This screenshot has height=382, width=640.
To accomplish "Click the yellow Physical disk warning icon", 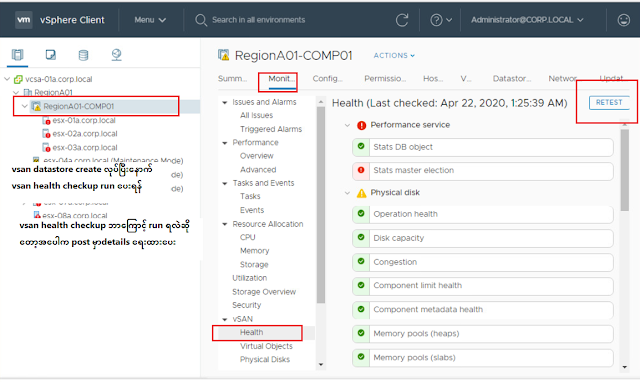I will (362, 193).
